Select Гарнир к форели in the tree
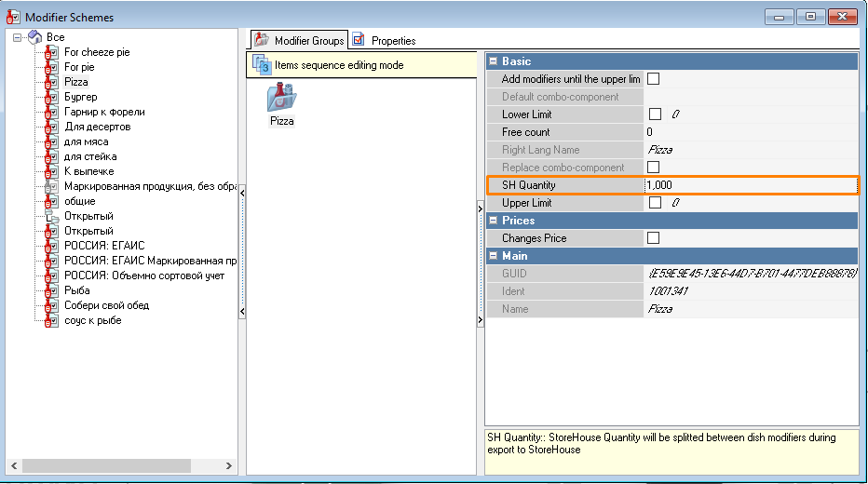Viewport: 868px width, 484px height. pyautogui.click(x=104, y=112)
